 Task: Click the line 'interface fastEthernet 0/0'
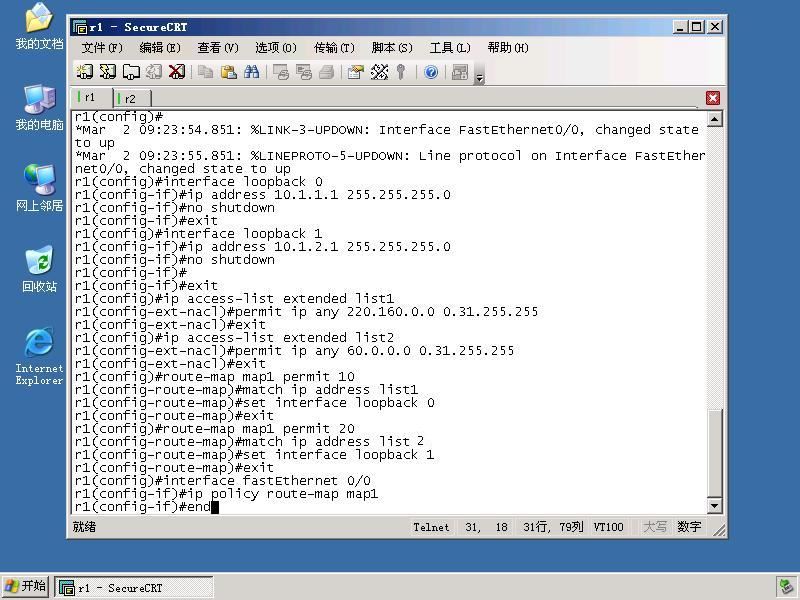(x=222, y=481)
